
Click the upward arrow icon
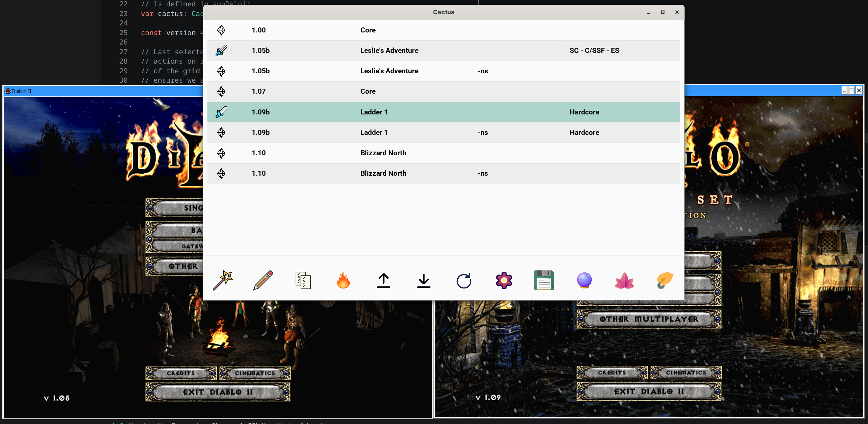[384, 280]
